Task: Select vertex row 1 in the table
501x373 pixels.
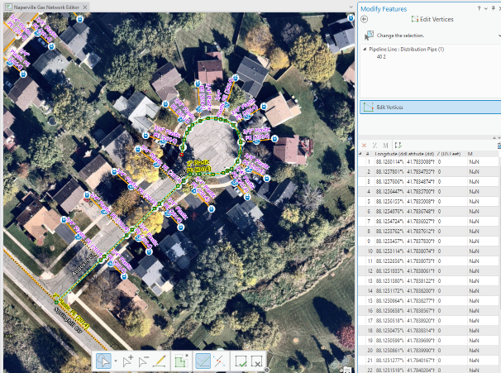Action: (429, 162)
